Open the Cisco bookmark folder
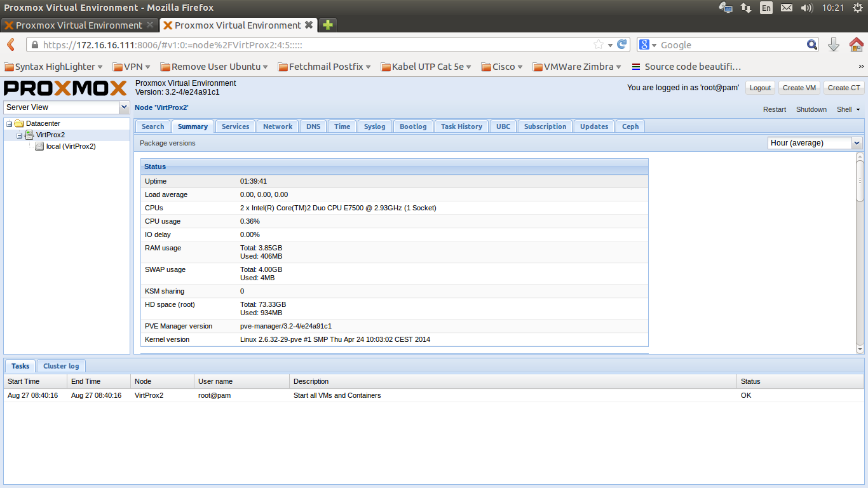 click(502, 67)
